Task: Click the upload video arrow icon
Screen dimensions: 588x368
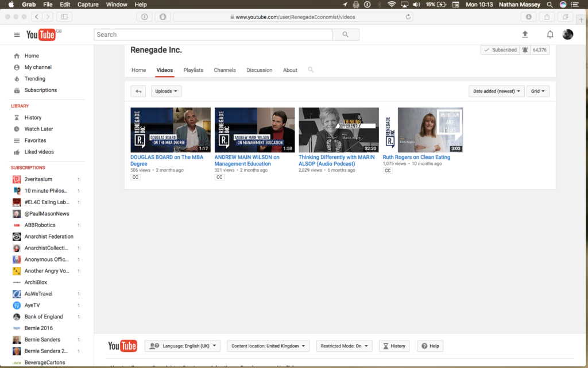Action: pos(525,34)
